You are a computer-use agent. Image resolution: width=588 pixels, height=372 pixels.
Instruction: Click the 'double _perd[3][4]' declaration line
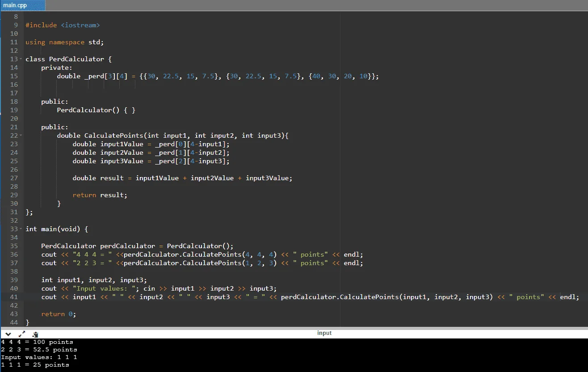[218, 76]
